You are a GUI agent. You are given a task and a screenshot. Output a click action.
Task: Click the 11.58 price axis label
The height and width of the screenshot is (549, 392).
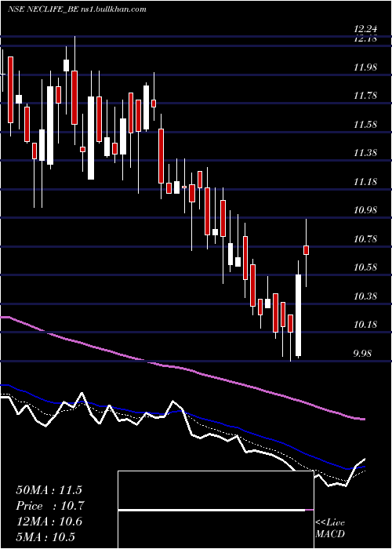pyautogui.click(x=365, y=125)
